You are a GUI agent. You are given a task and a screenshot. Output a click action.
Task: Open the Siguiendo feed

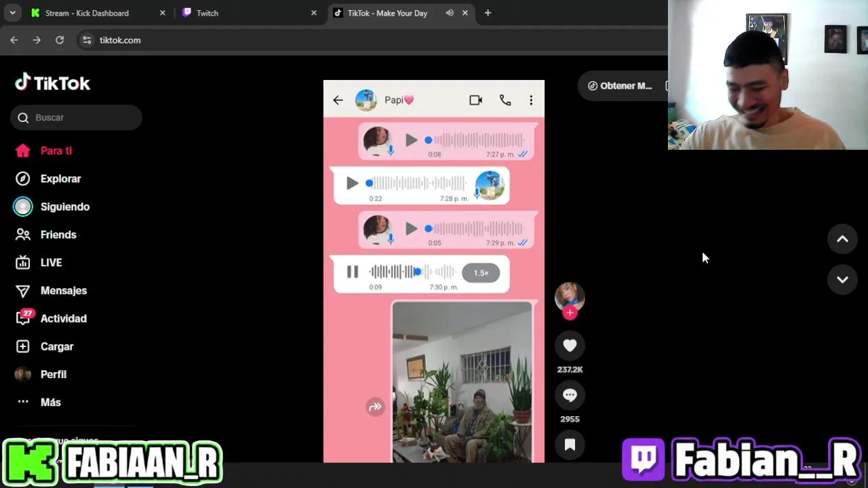point(64,207)
